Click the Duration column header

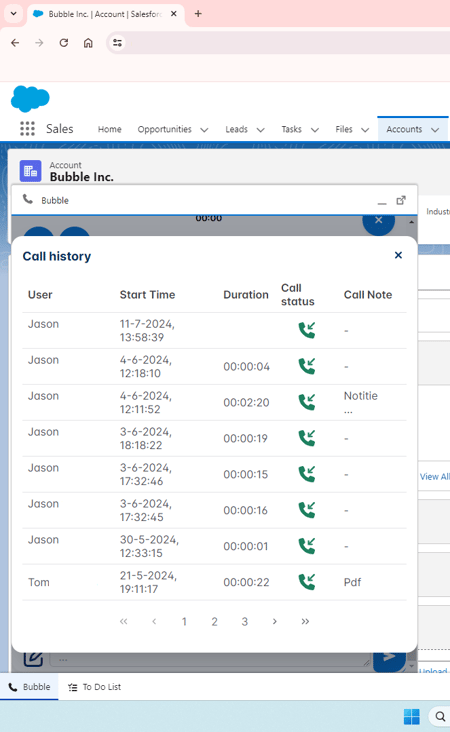click(246, 295)
